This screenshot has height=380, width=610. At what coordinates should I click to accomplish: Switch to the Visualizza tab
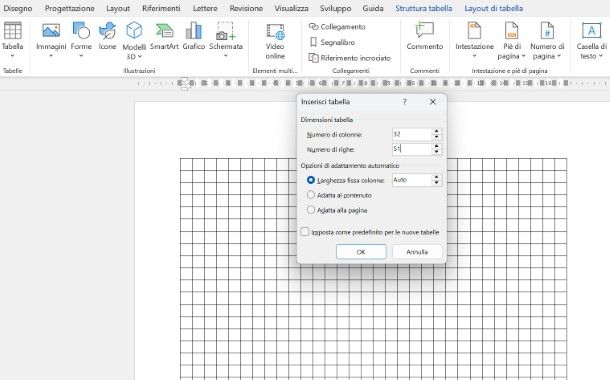point(291,8)
